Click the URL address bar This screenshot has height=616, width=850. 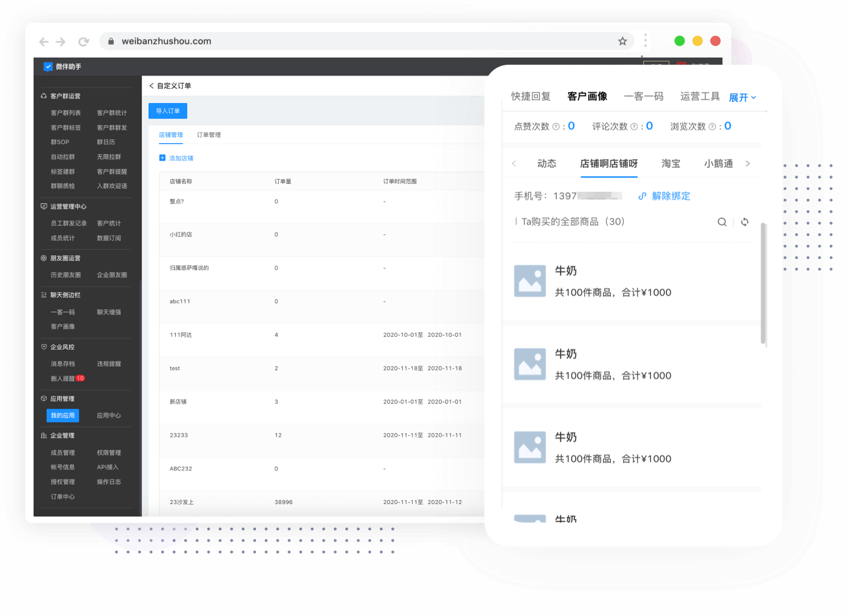[x=366, y=41]
